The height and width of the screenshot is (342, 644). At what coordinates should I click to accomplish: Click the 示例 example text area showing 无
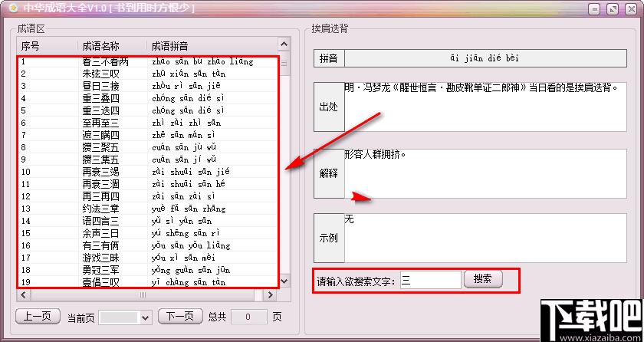click(x=485, y=238)
